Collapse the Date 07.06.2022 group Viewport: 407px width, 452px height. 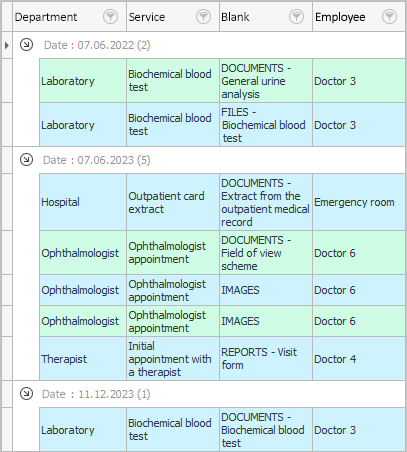coord(26,44)
